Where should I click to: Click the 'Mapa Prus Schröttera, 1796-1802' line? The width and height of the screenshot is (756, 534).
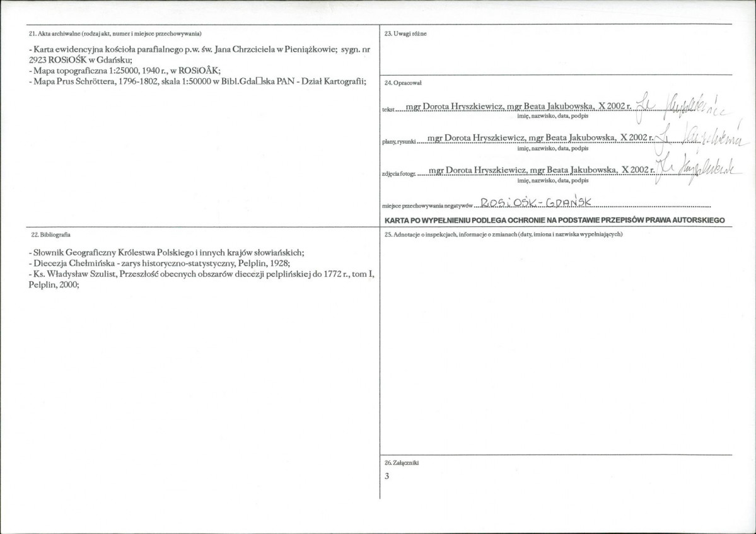(198, 81)
